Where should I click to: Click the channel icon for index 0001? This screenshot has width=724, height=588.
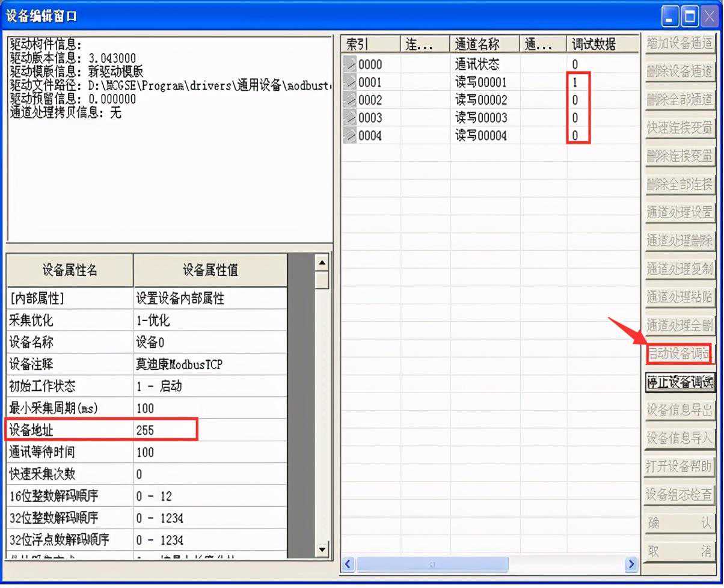(x=349, y=82)
